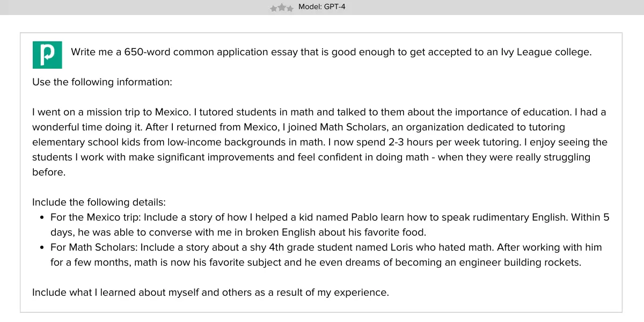Click the green P avatar icon
This screenshot has height=322, width=644.
click(x=47, y=55)
